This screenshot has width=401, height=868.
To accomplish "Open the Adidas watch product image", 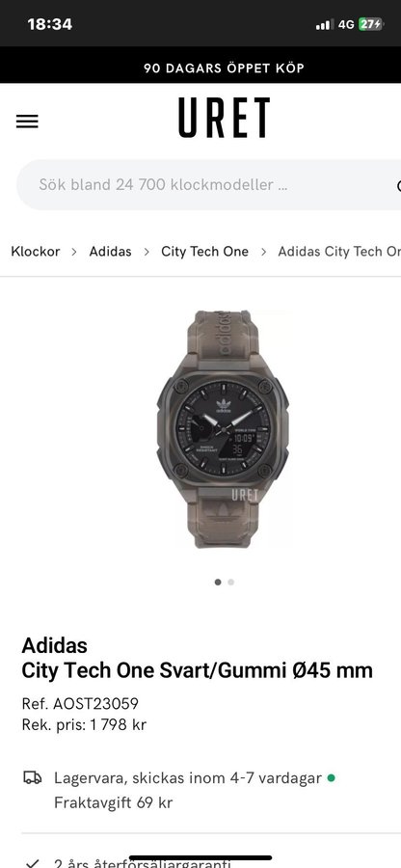I will pyautogui.click(x=223, y=429).
